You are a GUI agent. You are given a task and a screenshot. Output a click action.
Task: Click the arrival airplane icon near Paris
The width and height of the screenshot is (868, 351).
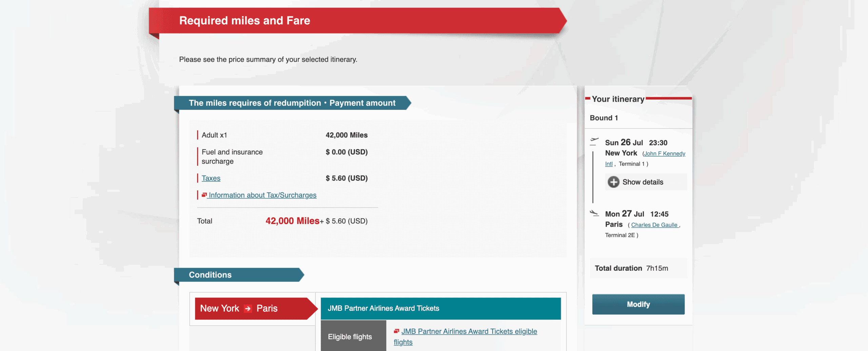pyautogui.click(x=594, y=212)
